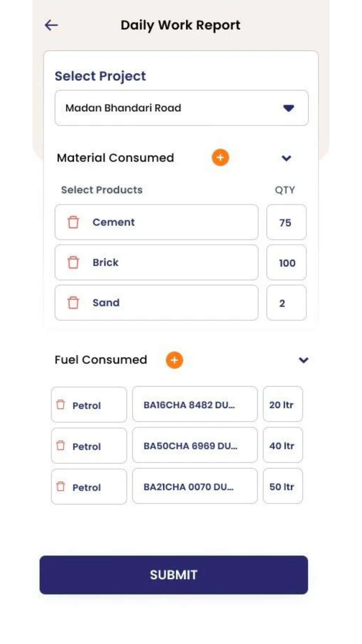Add a new Fuel Consumed entry
362x644 pixels.
coord(174,360)
